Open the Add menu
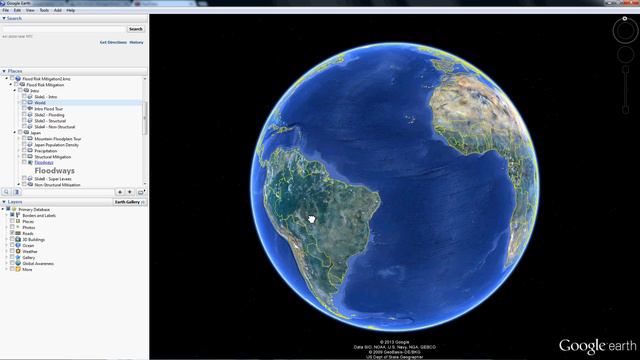640x360 pixels. (x=58, y=10)
